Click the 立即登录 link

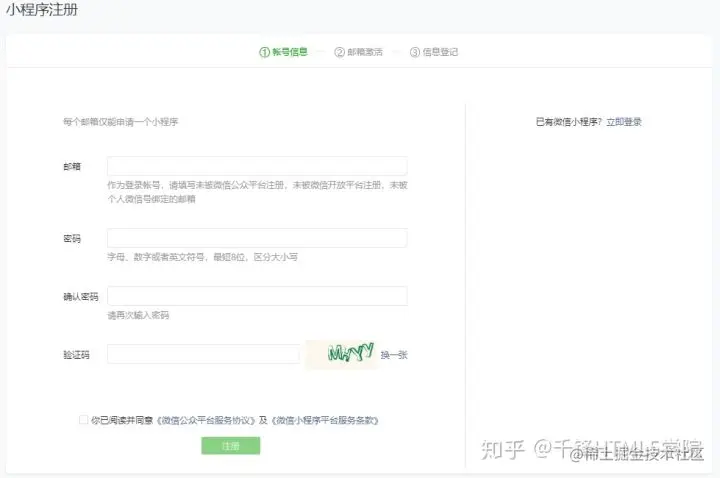click(x=624, y=122)
